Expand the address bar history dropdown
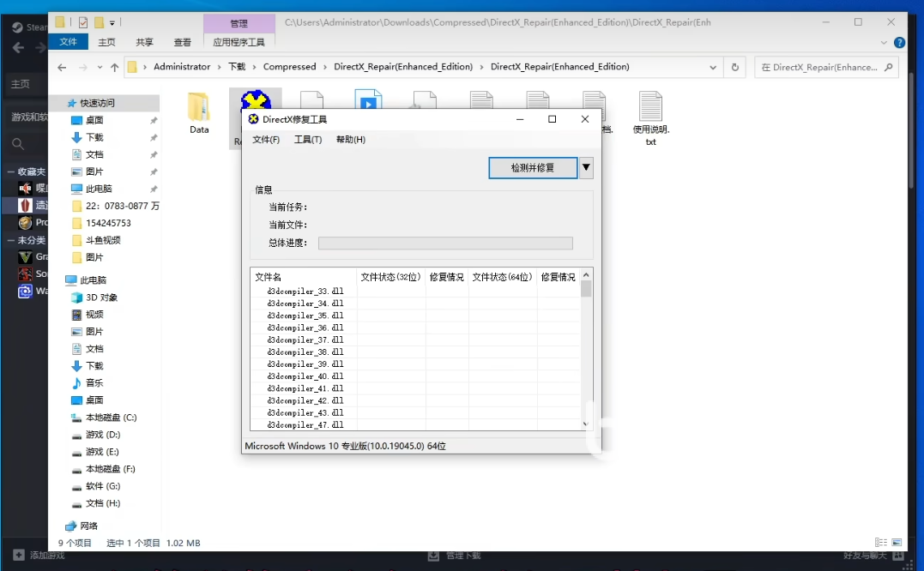The height and width of the screenshot is (571, 924). tap(714, 67)
